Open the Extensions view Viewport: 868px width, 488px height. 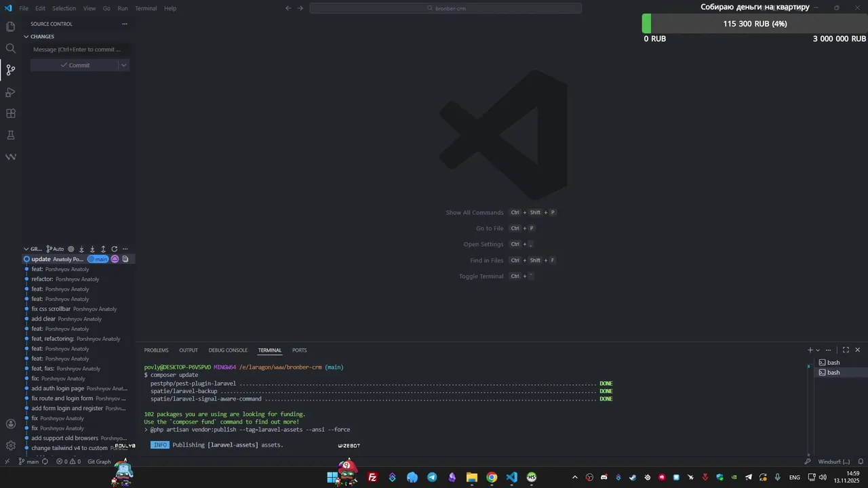(x=11, y=113)
